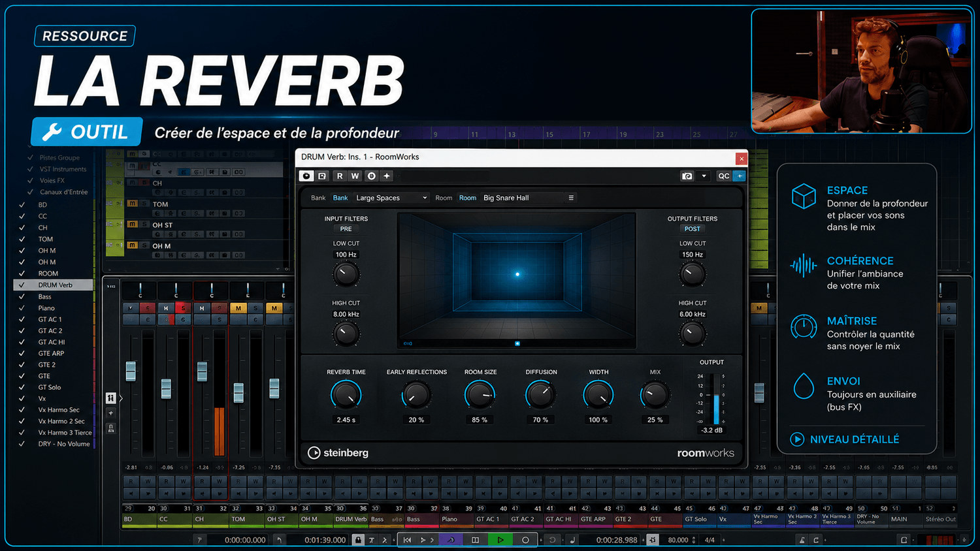Click the output Low Cut knob at 150 Hz
Image resolution: width=980 pixels, height=551 pixels.
[693, 274]
